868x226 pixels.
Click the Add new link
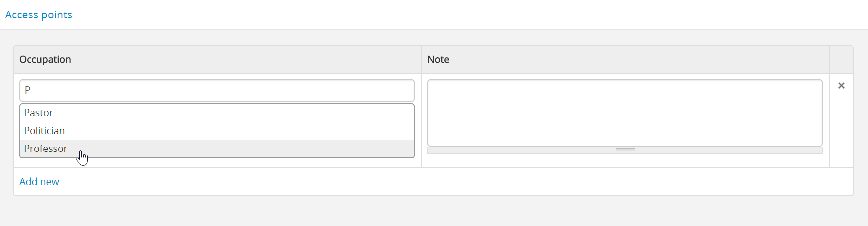[x=39, y=182]
